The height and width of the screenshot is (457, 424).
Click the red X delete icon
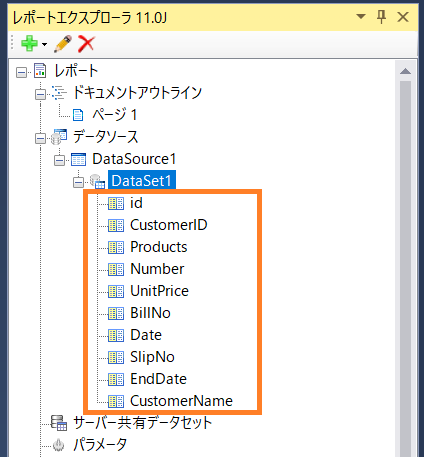coord(87,44)
